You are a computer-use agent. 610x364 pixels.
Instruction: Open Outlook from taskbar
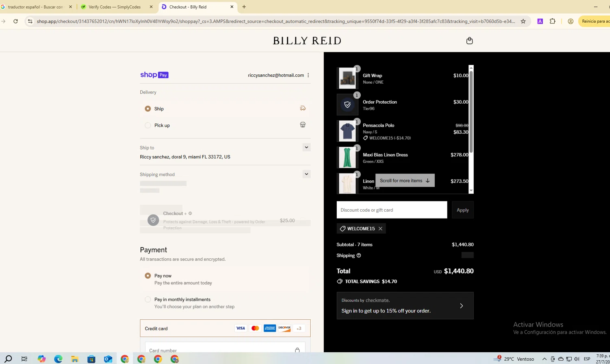pyautogui.click(x=108, y=359)
